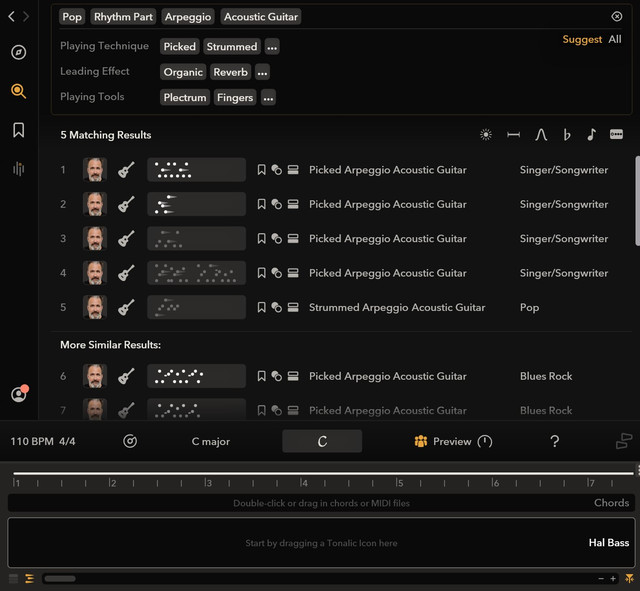Click find-similar icon on result 4
The width and height of the screenshot is (640, 591).
(277, 273)
